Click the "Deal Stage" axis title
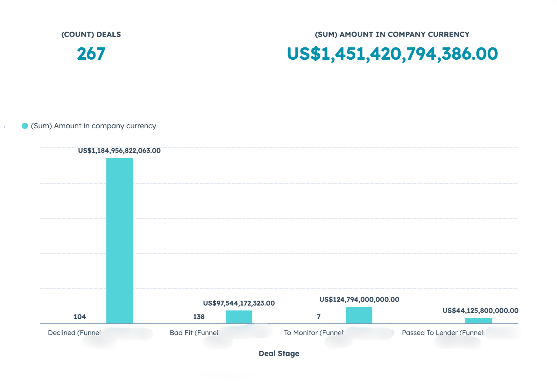557x392 pixels. pyautogui.click(x=279, y=353)
